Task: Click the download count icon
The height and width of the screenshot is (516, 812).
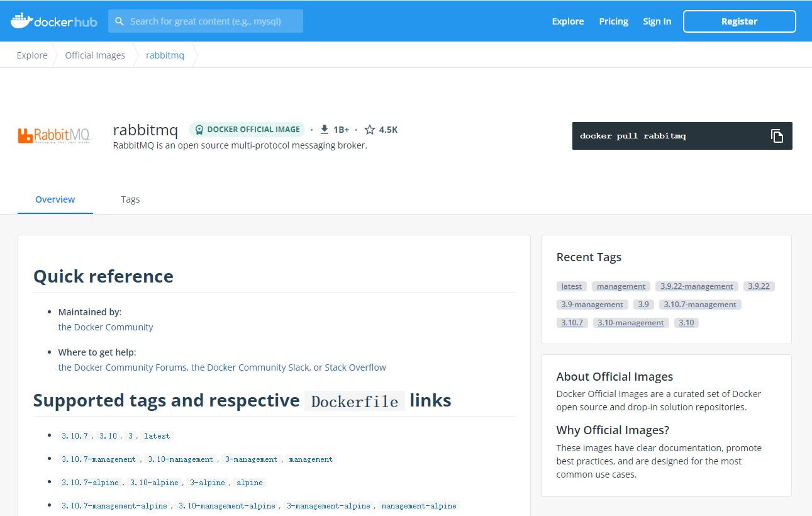Action: [325, 130]
